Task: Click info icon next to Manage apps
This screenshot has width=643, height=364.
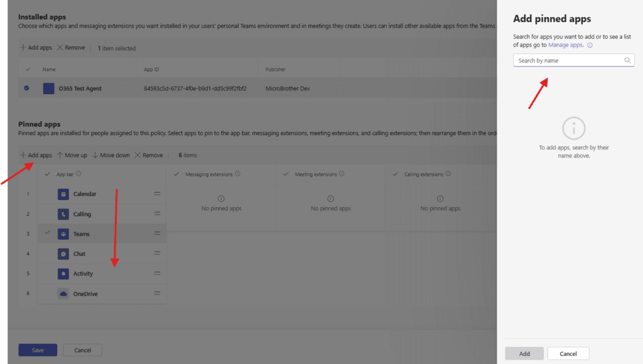Action: click(590, 45)
